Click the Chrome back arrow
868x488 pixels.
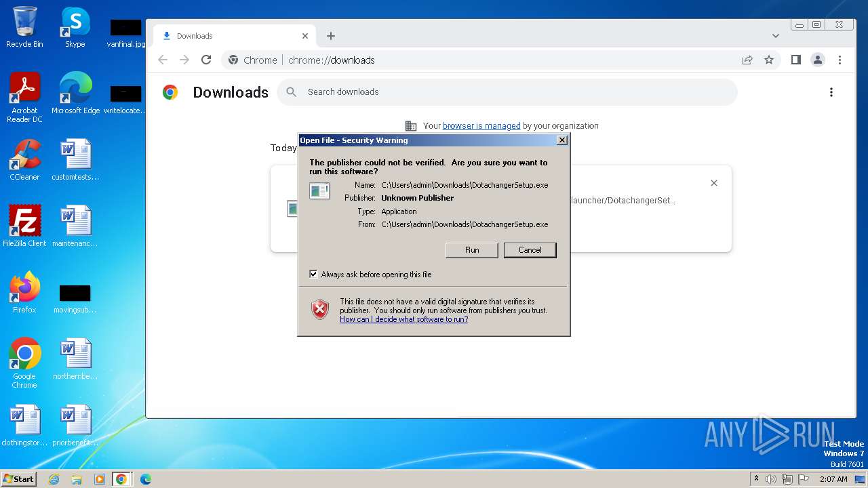pos(163,60)
